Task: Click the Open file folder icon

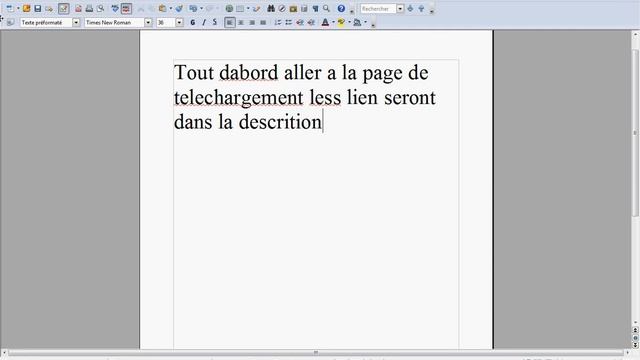Action: [x=27, y=8]
